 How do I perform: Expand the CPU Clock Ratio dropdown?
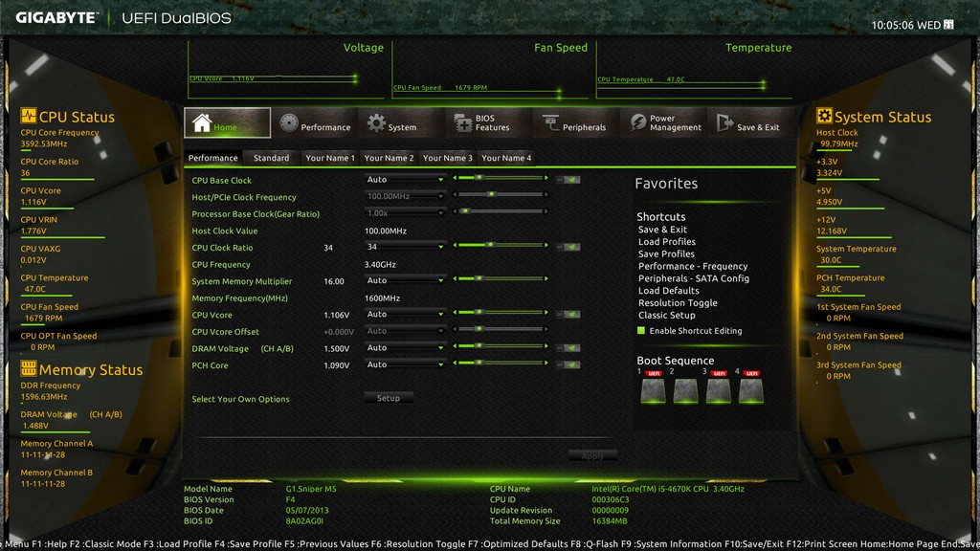click(405, 247)
